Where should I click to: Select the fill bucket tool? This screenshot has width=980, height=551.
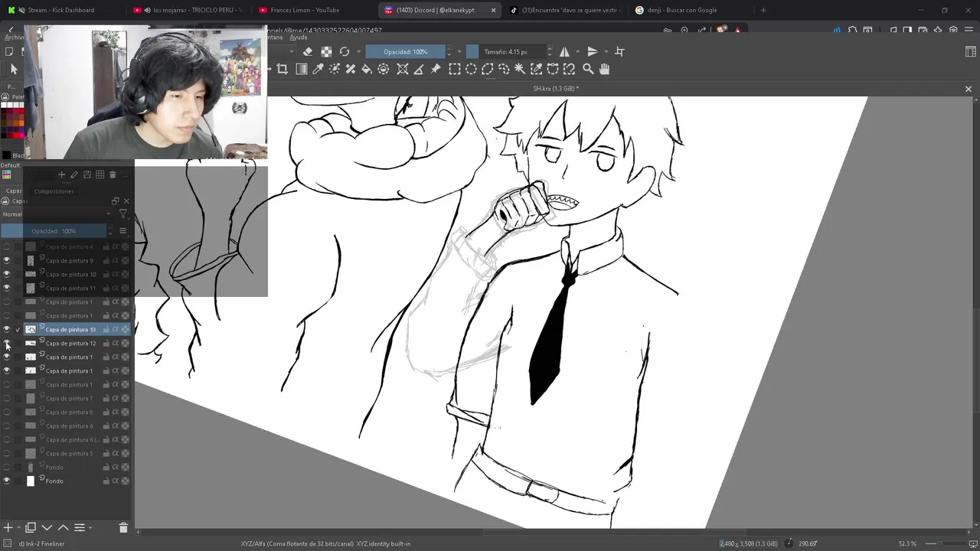point(367,69)
